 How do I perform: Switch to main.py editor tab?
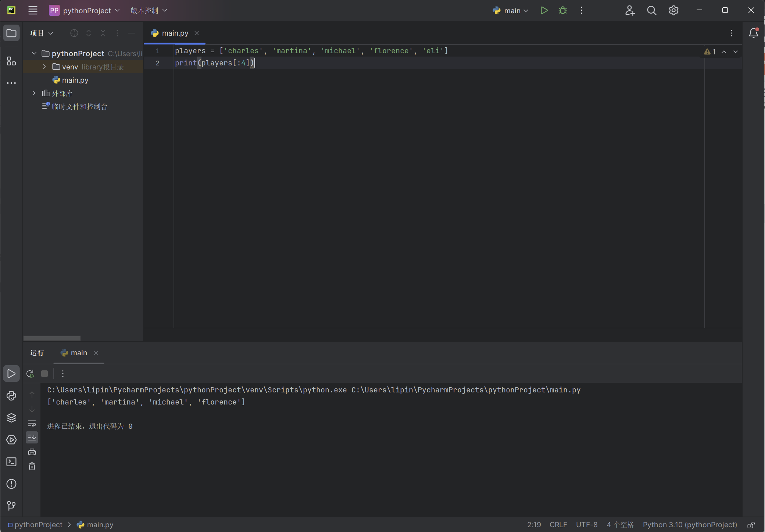tap(175, 33)
